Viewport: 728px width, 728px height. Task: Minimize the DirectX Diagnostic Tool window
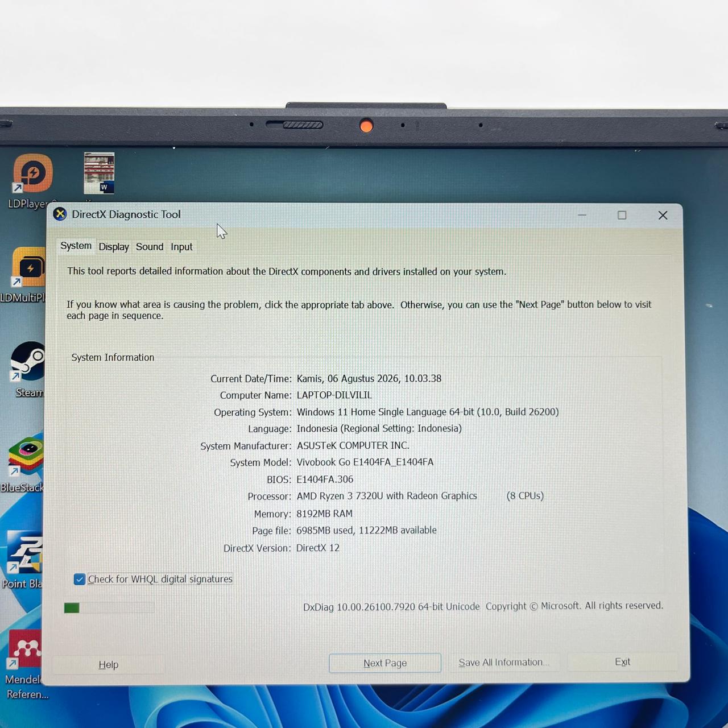582,215
